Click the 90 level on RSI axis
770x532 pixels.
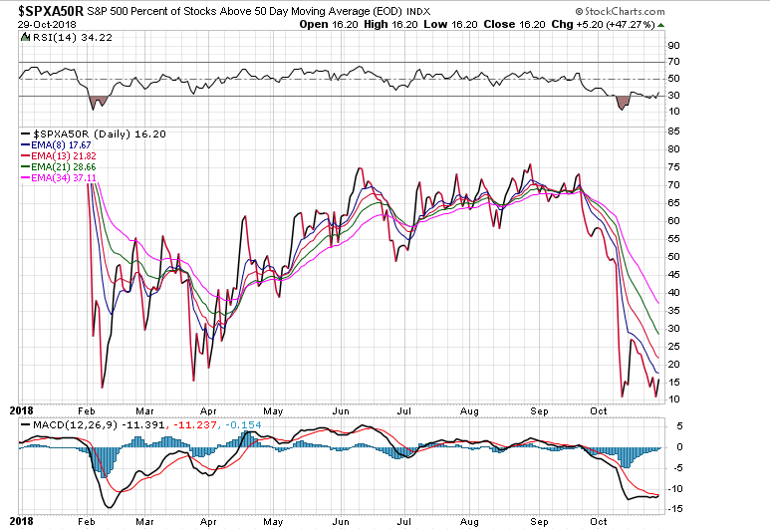pyautogui.click(x=673, y=46)
